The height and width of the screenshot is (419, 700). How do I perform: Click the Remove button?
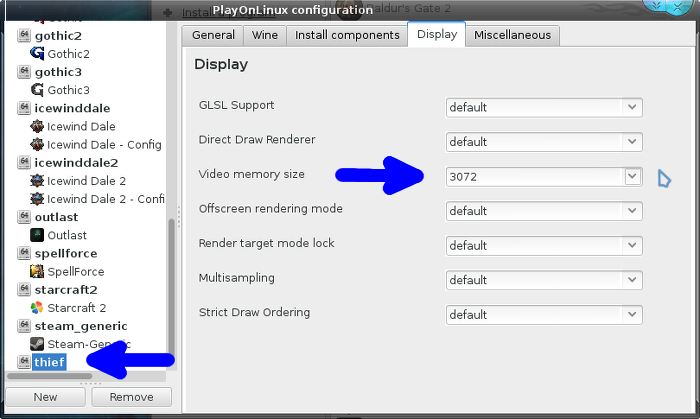pyautogui.click(x=131, y=397)
